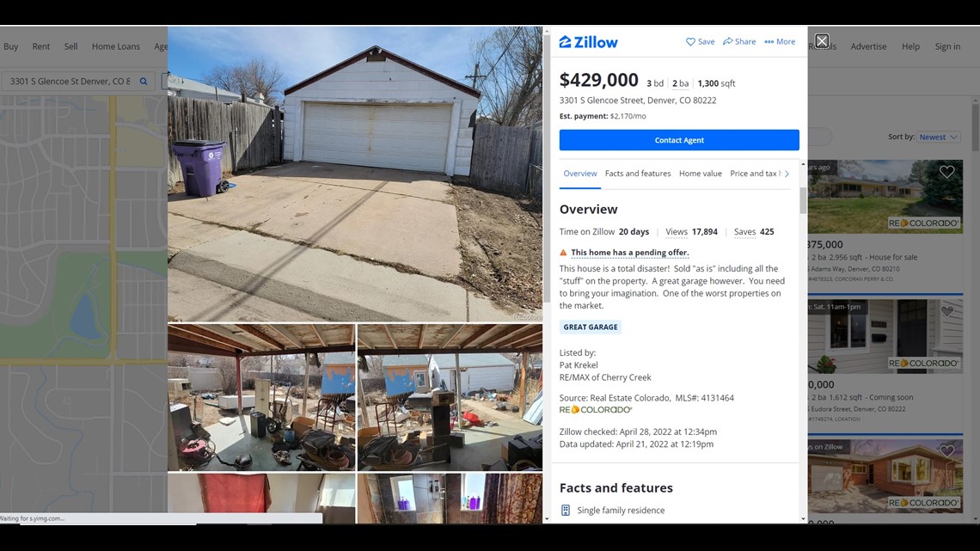Close the listing popup with X
The image size is (980, 551).
[x=822, y=41]
